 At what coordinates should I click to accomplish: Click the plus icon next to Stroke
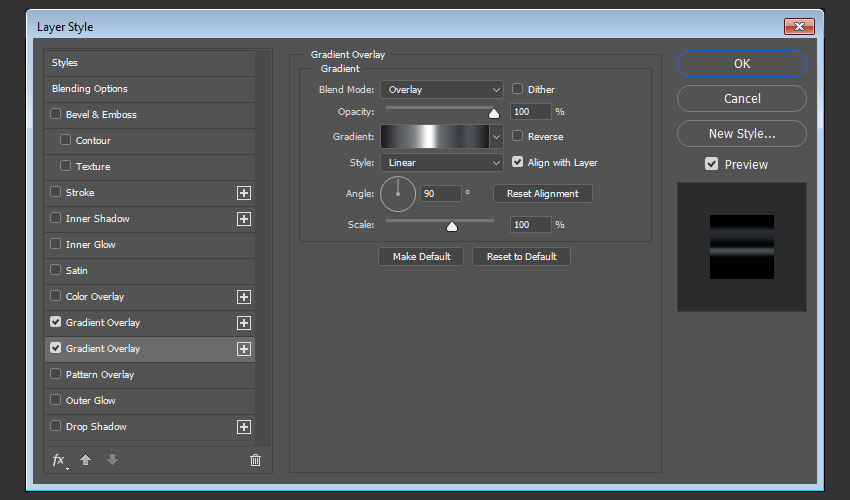(243, 193)
